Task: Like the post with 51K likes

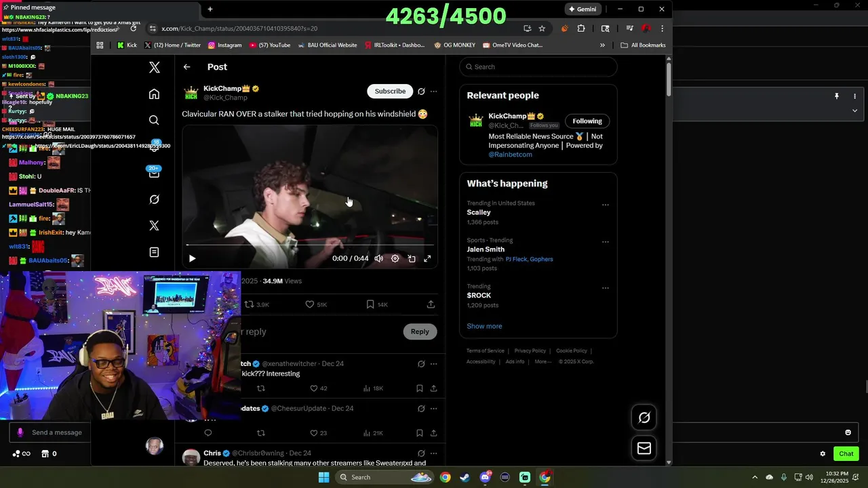Action: tap(316, 304)
